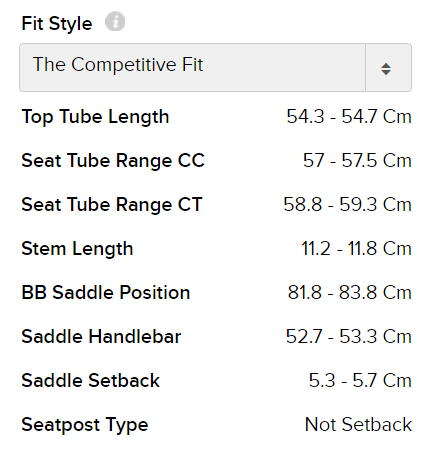This screenshot has width=432, height=459.
Task: Click the Seat Tube Range CC label
Action: pyautogui.click(x=113, y=161)
